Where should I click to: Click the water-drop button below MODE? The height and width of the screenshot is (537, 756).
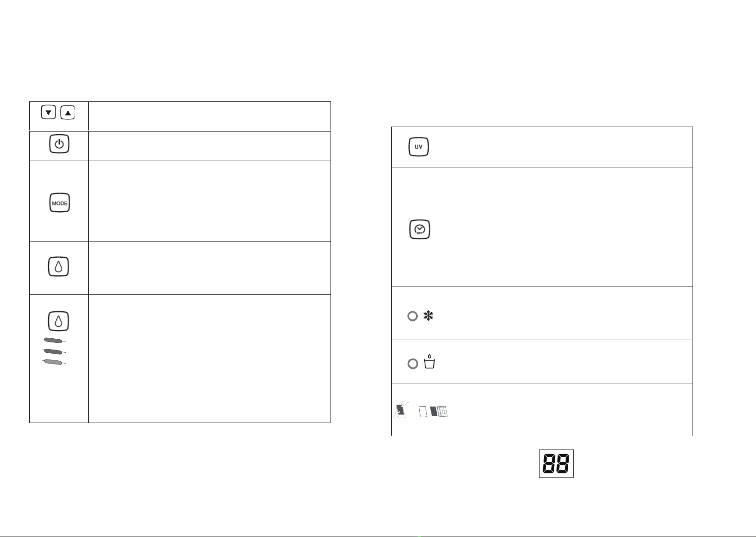tap(59, 267)
